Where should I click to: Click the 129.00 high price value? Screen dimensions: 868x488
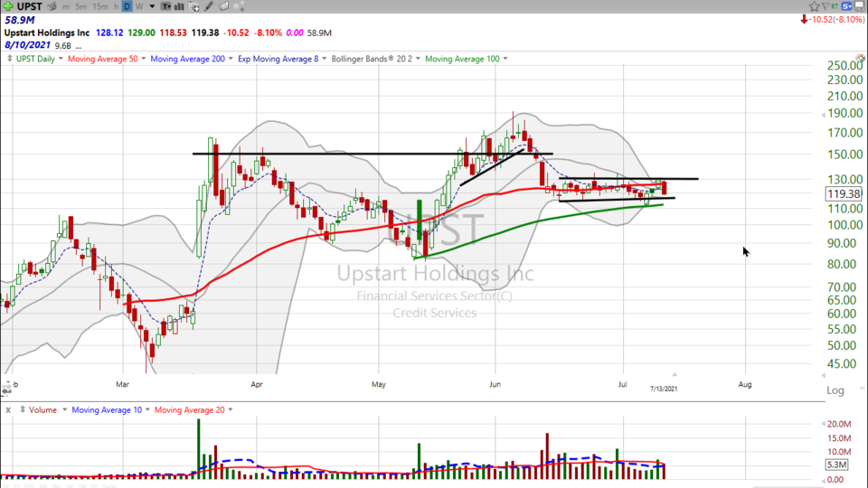point(141,33)
